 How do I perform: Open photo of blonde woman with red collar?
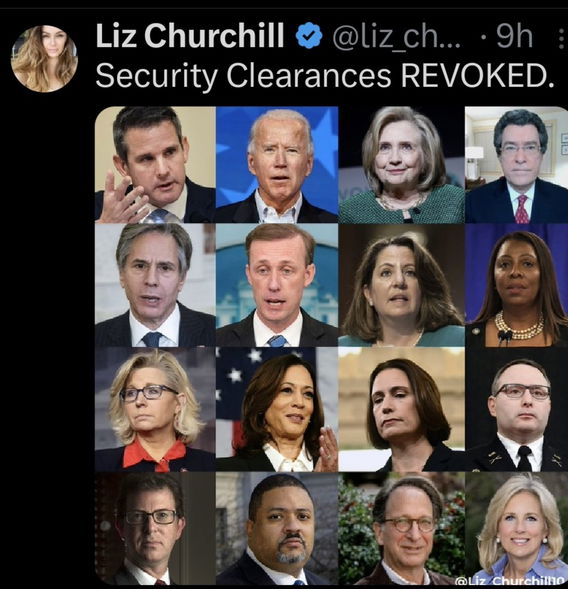[155, 409]
